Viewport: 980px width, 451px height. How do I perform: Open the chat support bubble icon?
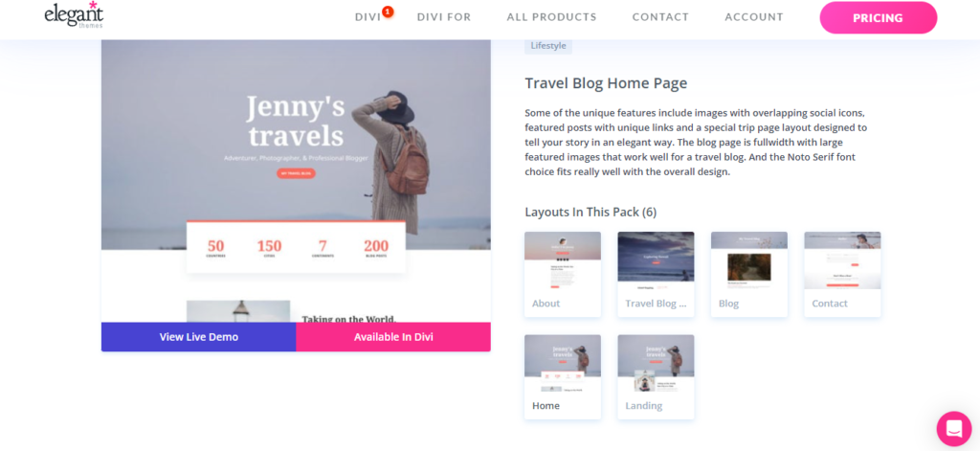[x=954, y=428]
